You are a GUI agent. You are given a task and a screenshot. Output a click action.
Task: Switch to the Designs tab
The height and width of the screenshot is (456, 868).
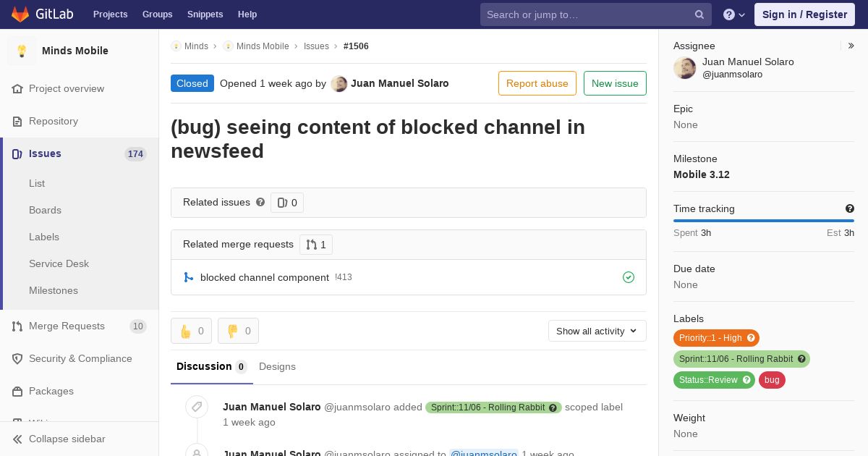coord(277,366)
